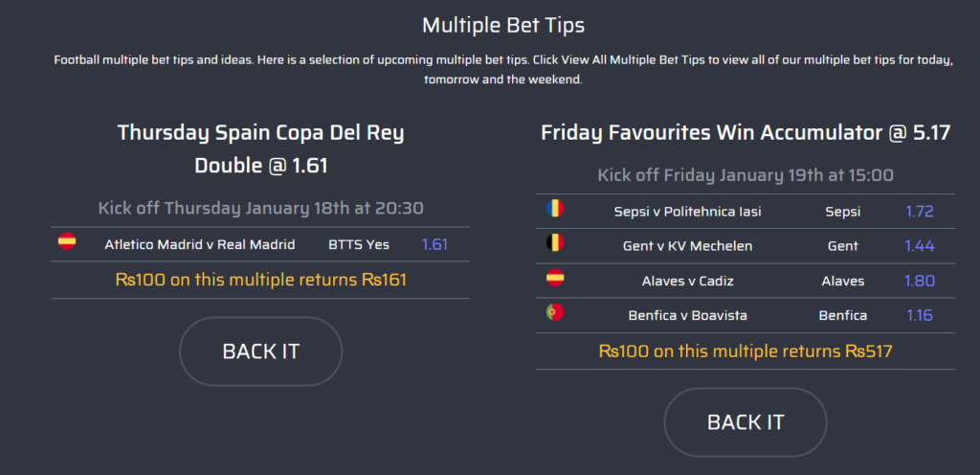
Task: Click the Rs100 returns Rs517 text
Action: coord(746,351)
